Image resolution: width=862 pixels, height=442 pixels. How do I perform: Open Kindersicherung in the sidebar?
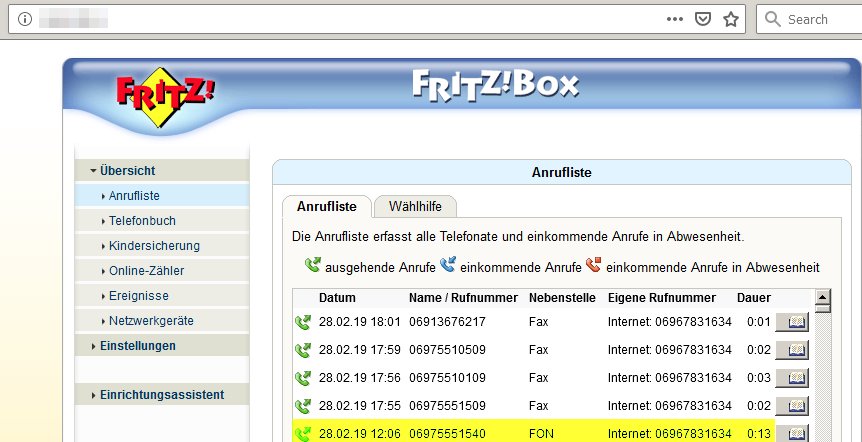tap(154, 245)
